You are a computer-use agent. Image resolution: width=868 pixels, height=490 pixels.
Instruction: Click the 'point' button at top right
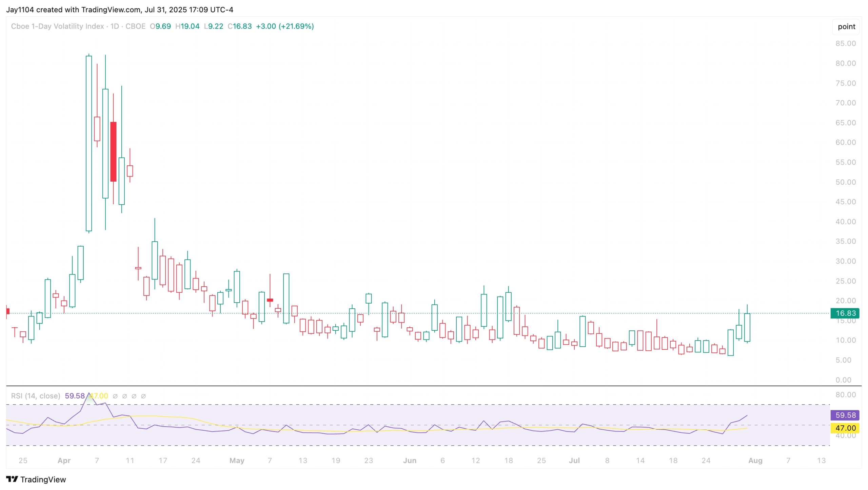point(846,26)
